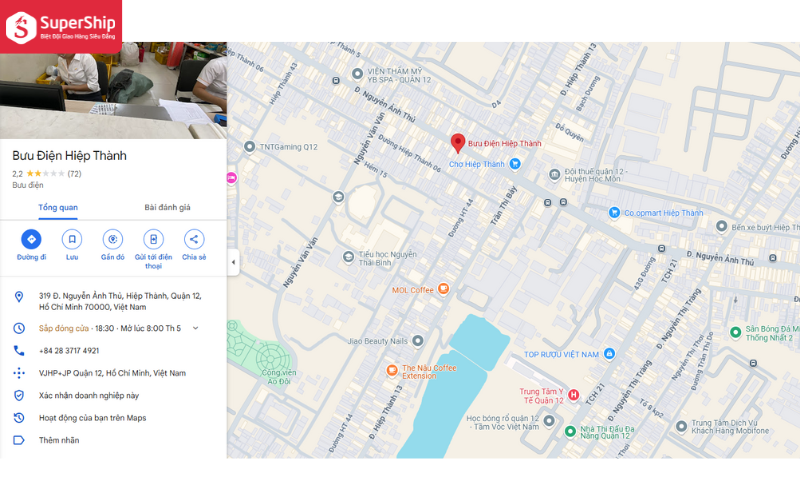The image size is (800, 500).
Task: Click the Lưu save bookmark icon
Action: [72, 239]
